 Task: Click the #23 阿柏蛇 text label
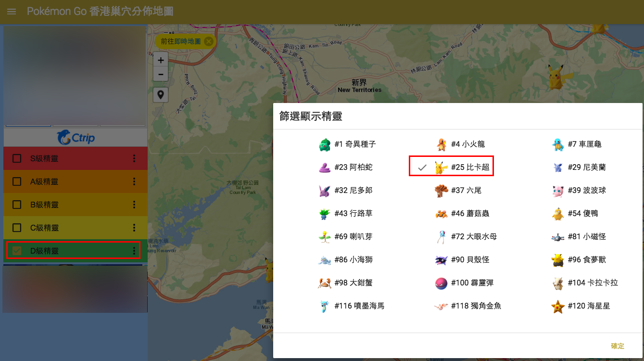pyautogui.click(x=354, y=168)
